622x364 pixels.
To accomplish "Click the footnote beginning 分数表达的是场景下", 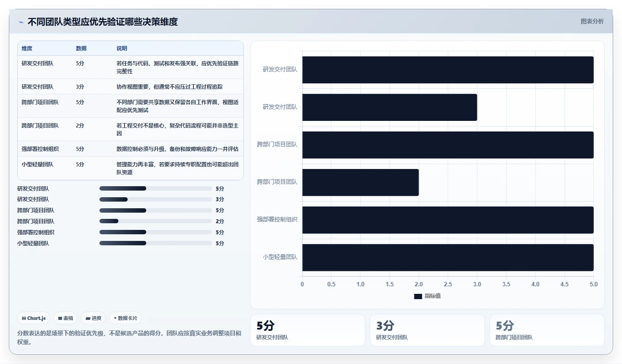I will coord(129,338).
